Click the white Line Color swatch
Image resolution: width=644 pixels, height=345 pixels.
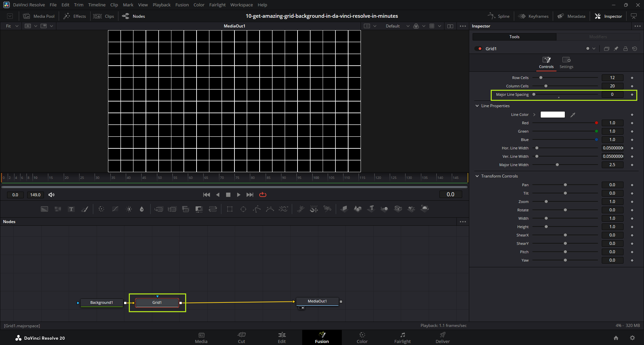(x=552, y=115)
